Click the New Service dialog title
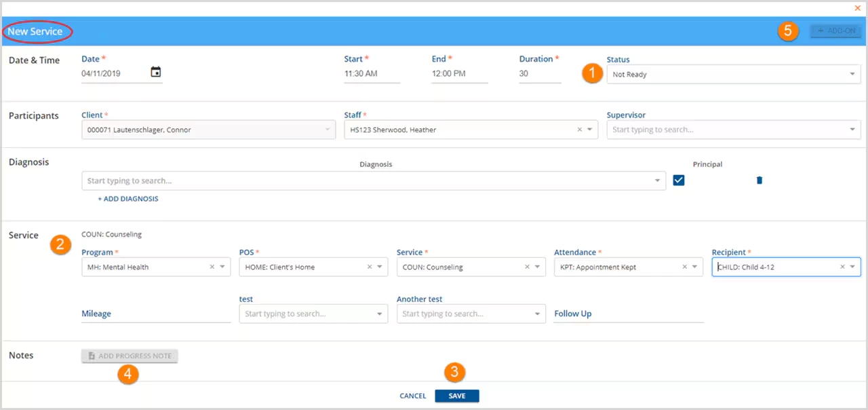 point(35,31)
